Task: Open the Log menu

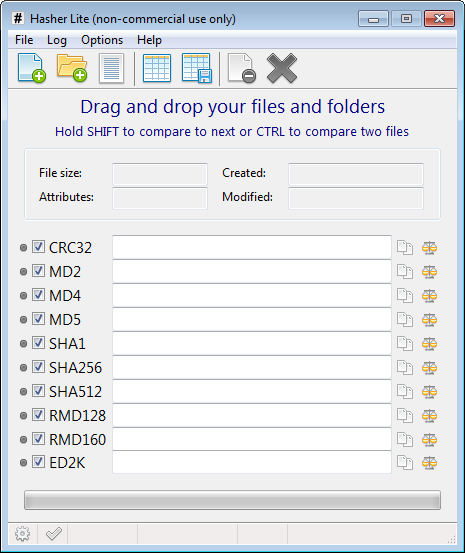Action: click(x=57, y=40)
